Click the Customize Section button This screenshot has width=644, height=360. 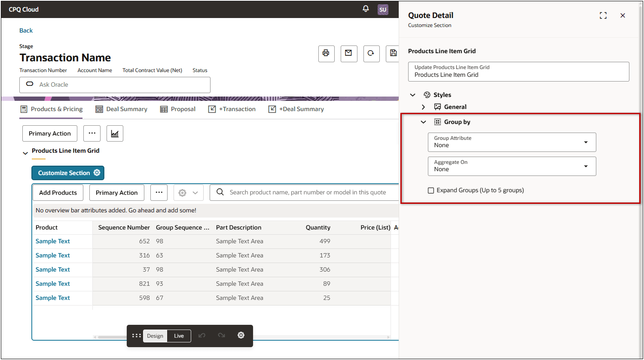[x=68, y=173]
